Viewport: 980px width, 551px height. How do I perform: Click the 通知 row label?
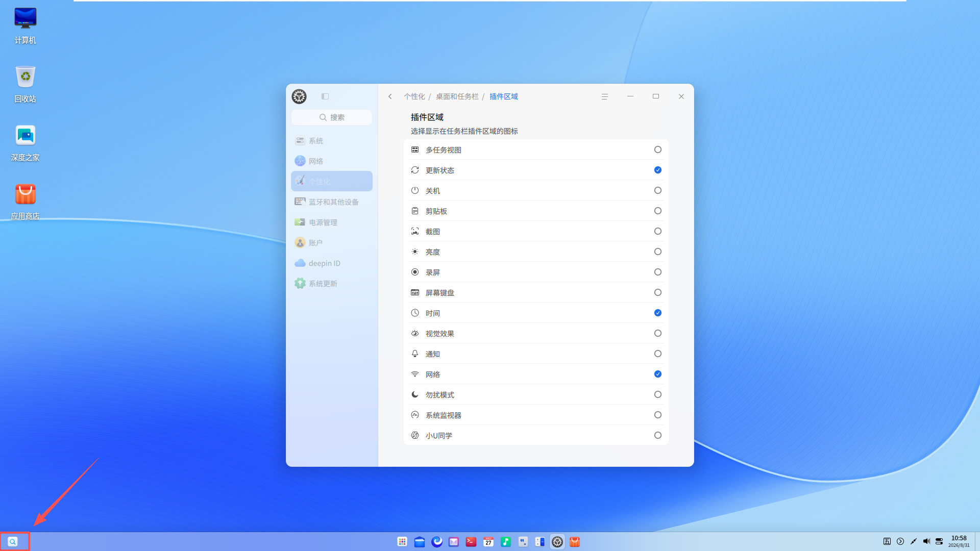tap(432, 354)
